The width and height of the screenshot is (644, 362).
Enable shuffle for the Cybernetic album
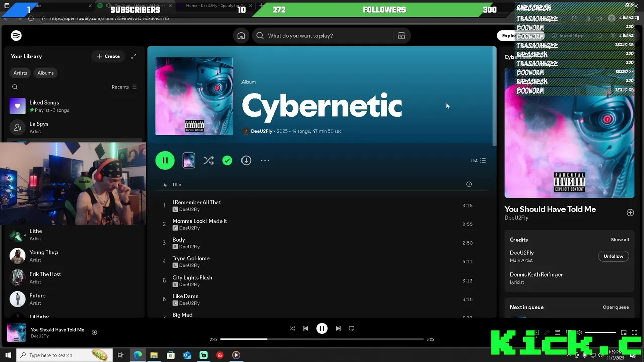208,160
